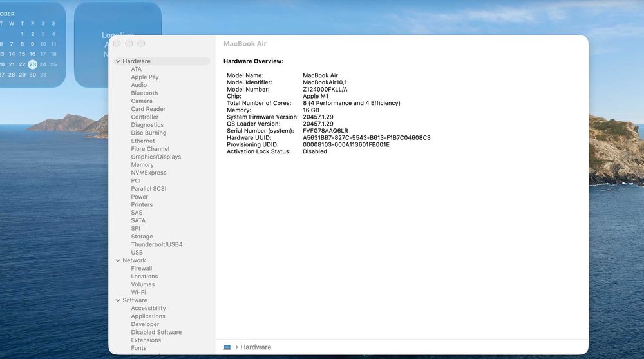Open Graphics/Displays info
The height and width of the screenshot is (359, 644).
point(156,157)
